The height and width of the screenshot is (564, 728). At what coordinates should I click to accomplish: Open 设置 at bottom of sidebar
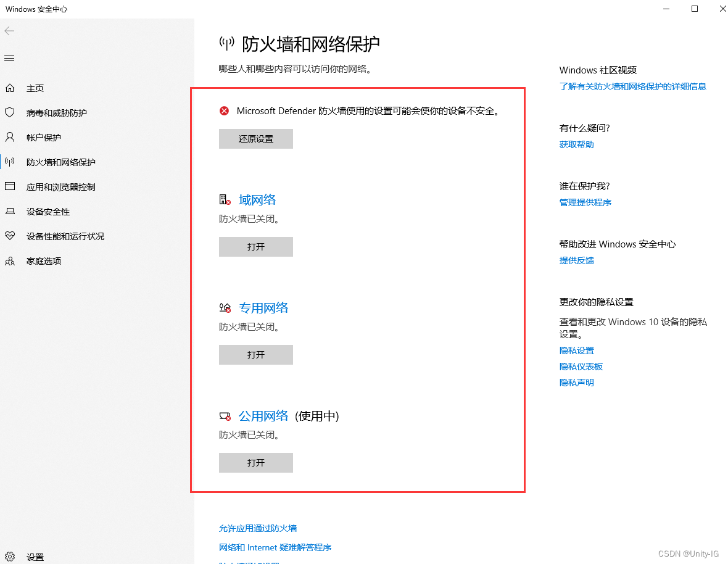click(35, 557)
